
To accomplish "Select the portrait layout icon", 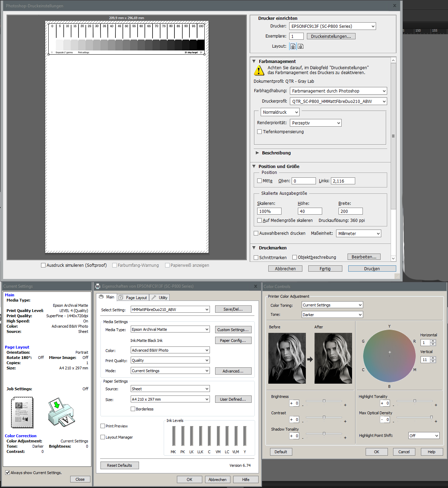I will [x=293, y=46].
